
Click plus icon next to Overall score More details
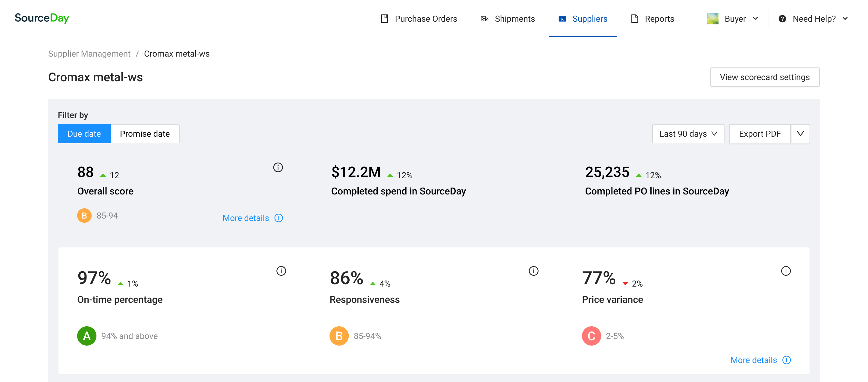[x=279, y=218]
